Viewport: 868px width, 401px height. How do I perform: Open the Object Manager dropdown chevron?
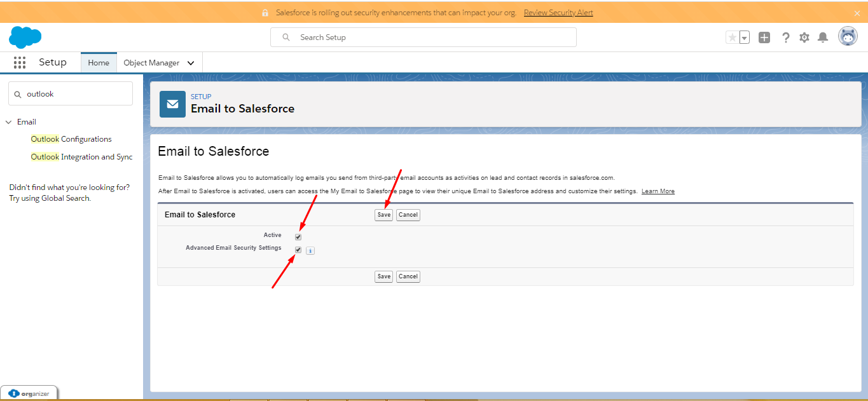click(190, 62)
